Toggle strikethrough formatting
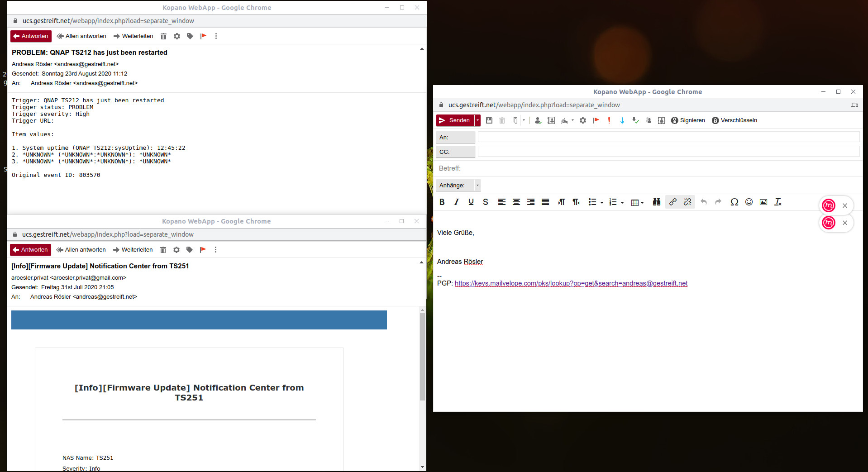Viewport: 868px width, 472px height. [486, 202]
